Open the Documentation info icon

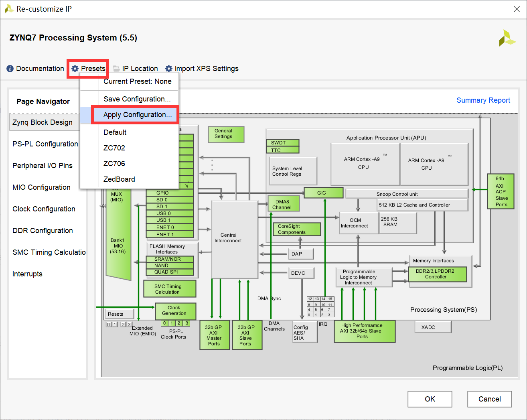point(10,69)
